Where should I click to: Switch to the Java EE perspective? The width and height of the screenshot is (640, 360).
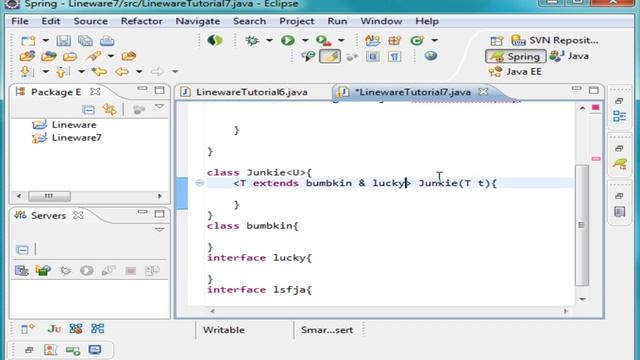(x=516, y=72)
